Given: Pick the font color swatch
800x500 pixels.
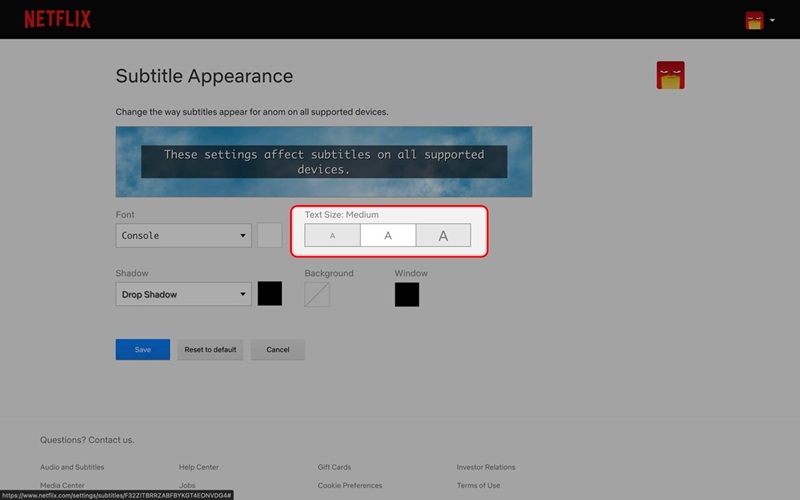Looking at the screenshot, I should point(270,236).
